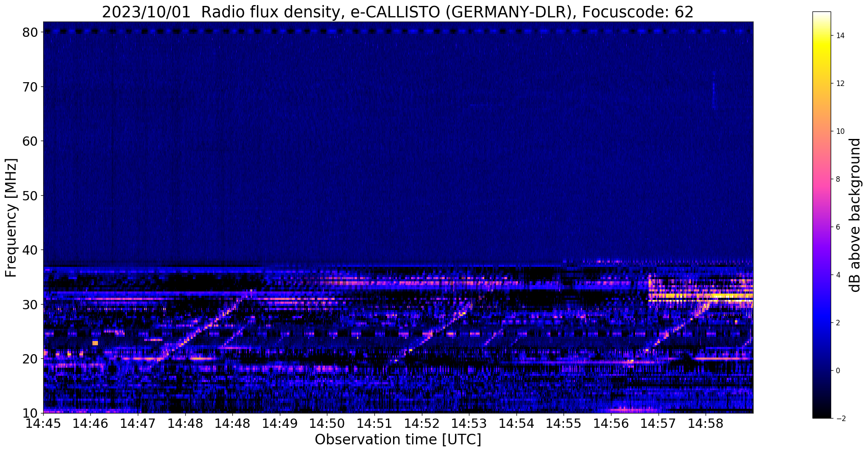Click the 14:53 time tick label
868x452 pixels.
[469, 424]
